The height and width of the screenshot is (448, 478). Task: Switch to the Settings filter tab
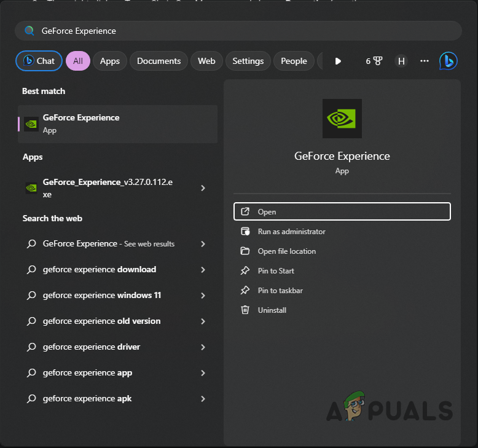coord(248,61)
